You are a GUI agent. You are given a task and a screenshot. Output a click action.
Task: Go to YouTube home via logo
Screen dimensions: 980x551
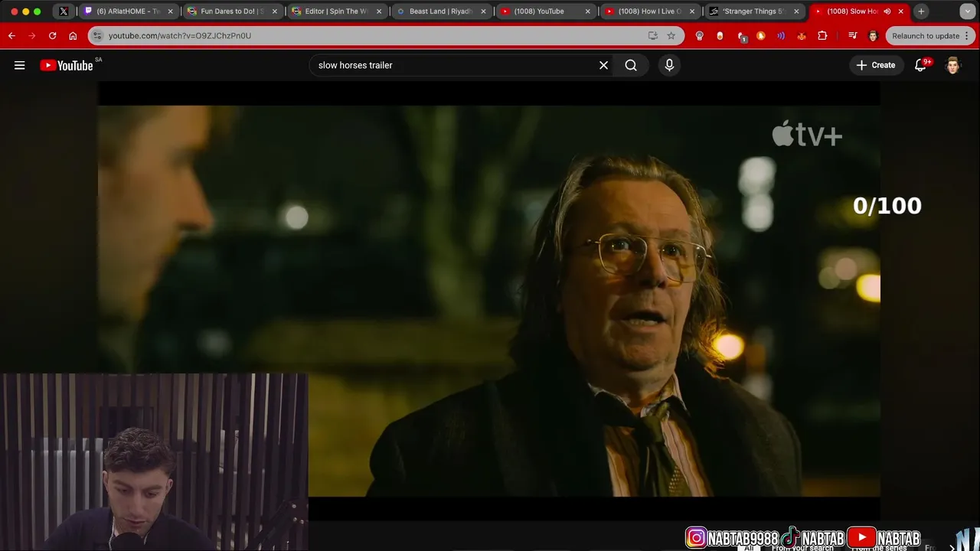click(67, 65)
